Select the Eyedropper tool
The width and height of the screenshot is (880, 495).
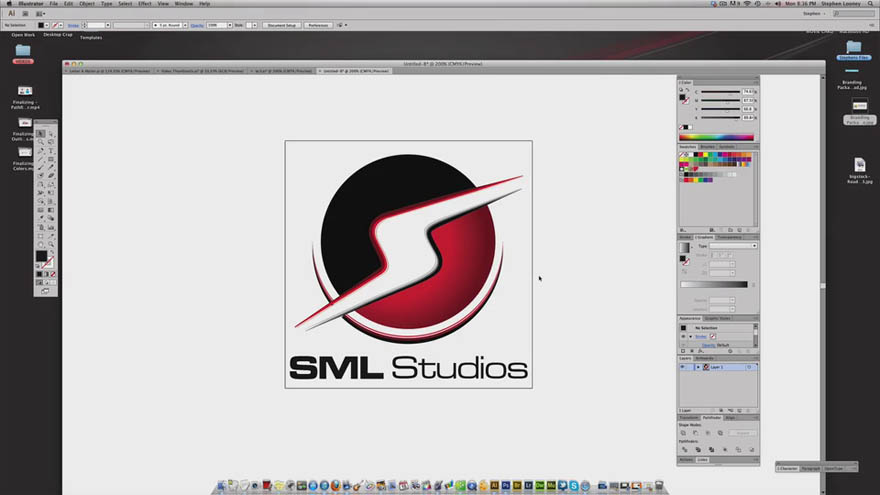coord(41,217)
